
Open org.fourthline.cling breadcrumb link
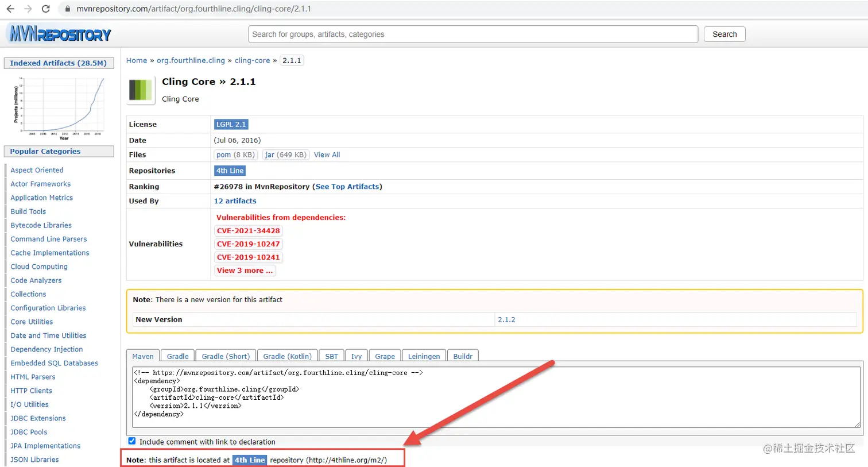pos(191,60)
